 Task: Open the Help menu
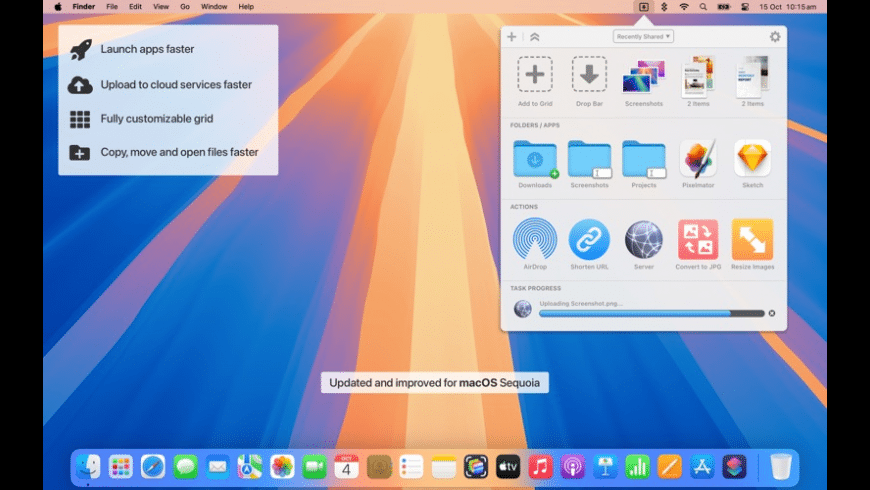click(x=246, y=7)
